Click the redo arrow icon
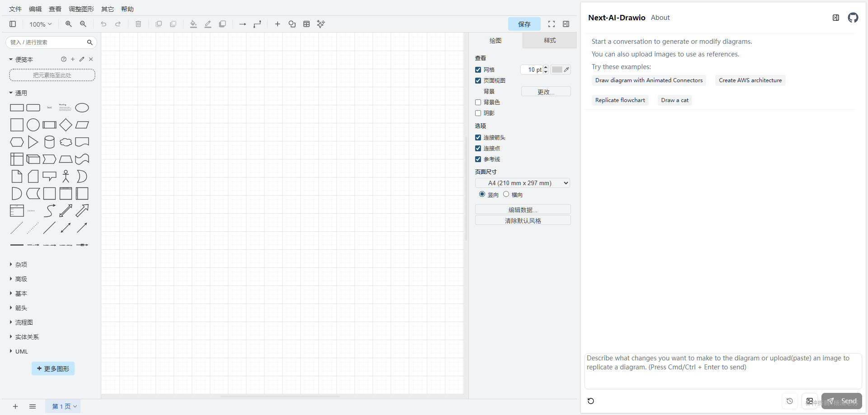The image size is (868, 415). (118, 24)
